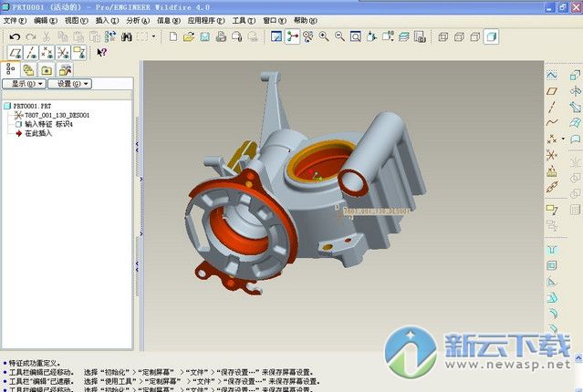
Task: Select 输入特征 标识4 tree item
Action: pyautogui.click(x=48, y=124)
